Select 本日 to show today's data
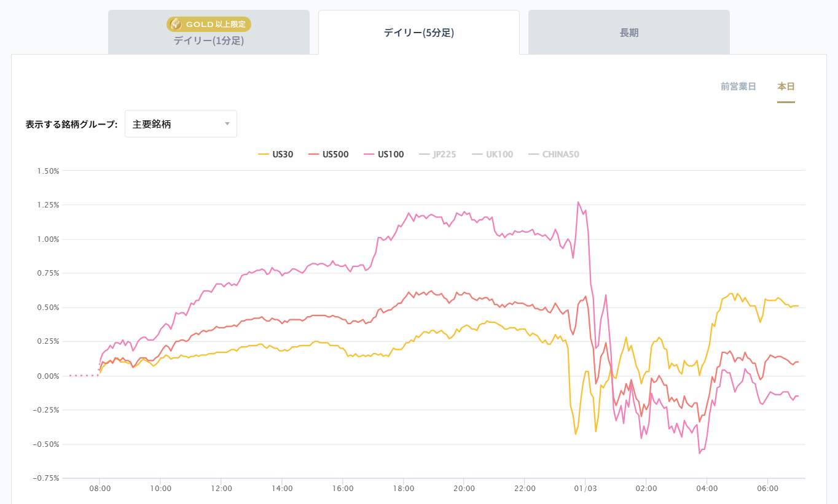The image size is (838, 504). 786,87
